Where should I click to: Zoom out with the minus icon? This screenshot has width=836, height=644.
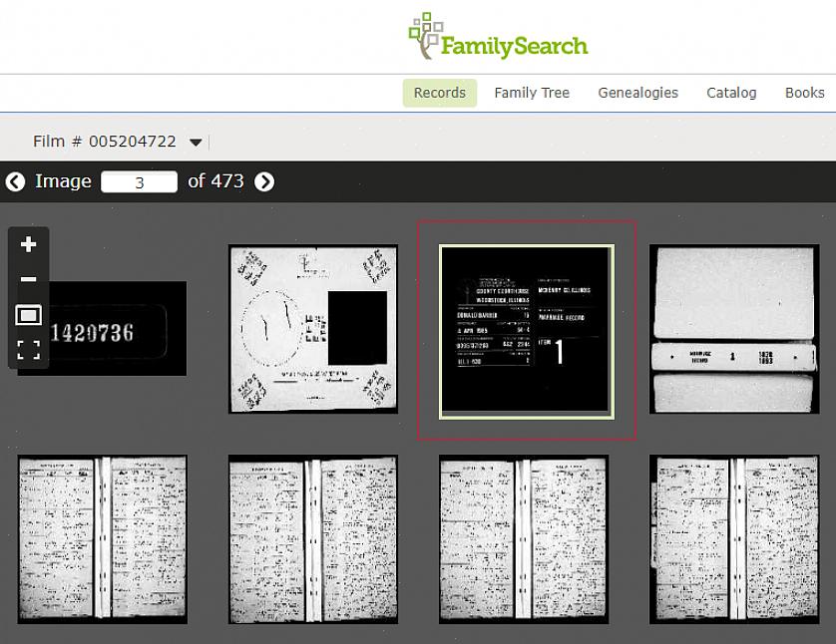tap(29, 280)
